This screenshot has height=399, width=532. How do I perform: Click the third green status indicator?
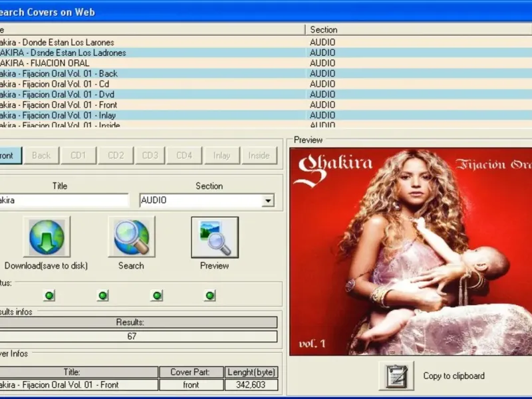[x=157, y=295]
